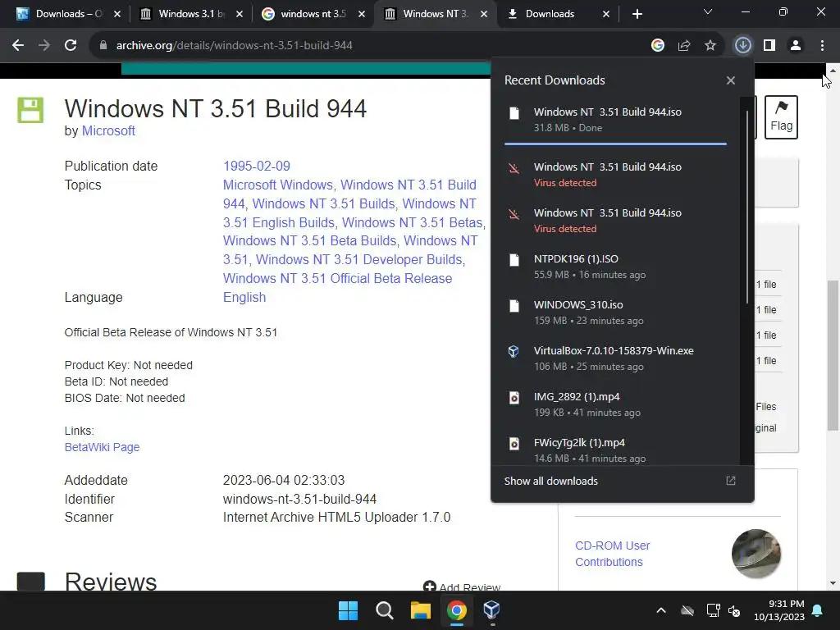Screen dimensions: 840x630
Task: Open NTPDK196 (1).ISO download entry
Action: [x=615, y=267]
